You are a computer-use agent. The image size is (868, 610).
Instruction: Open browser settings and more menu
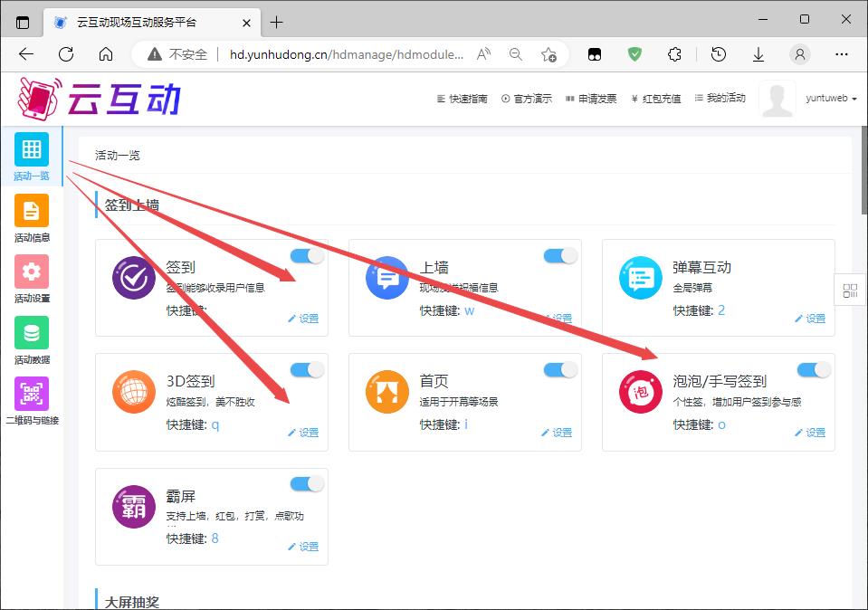[842, 54]
